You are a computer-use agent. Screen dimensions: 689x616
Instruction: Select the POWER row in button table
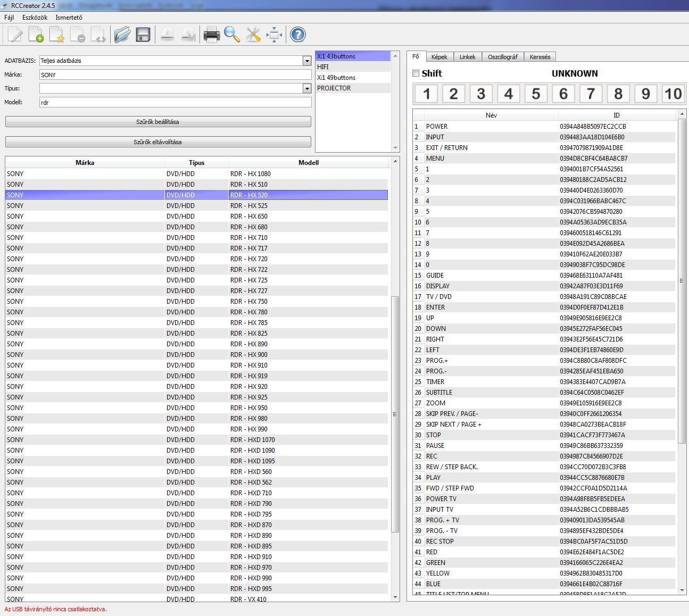[x=544, y=127]
